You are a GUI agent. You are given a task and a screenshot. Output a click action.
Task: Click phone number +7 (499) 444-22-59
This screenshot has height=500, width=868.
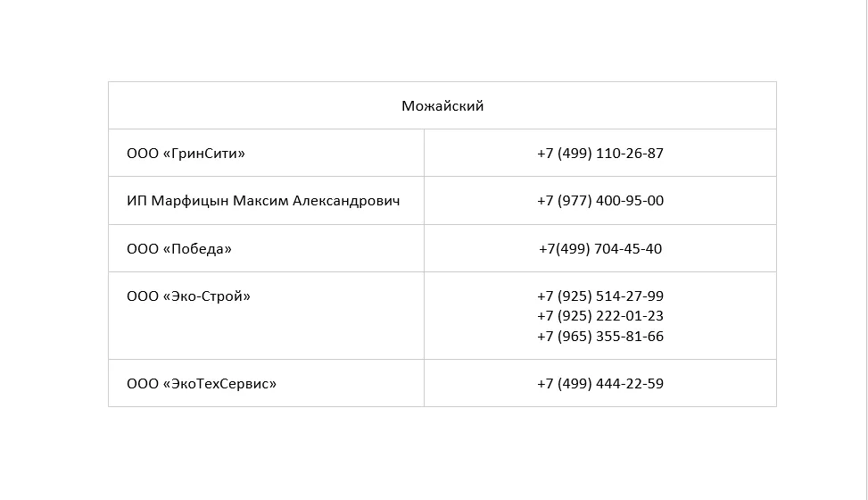[600, 384]
